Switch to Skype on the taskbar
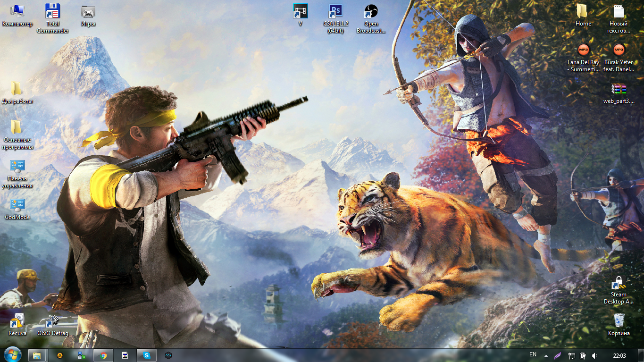The width and height of the screenshot is (644, 362). (147, 355)
